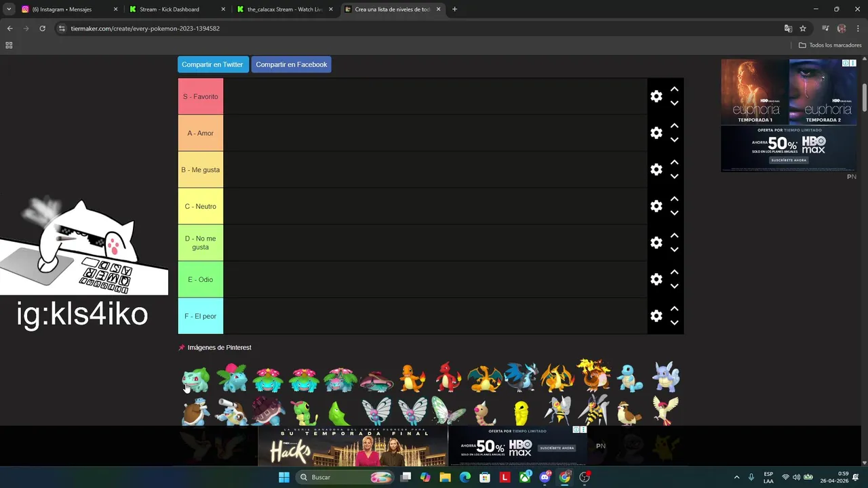Open Microsoft Store from taskbar
Image resolution: width=868 pixels, height=488 pixels.
click(485, 477)
